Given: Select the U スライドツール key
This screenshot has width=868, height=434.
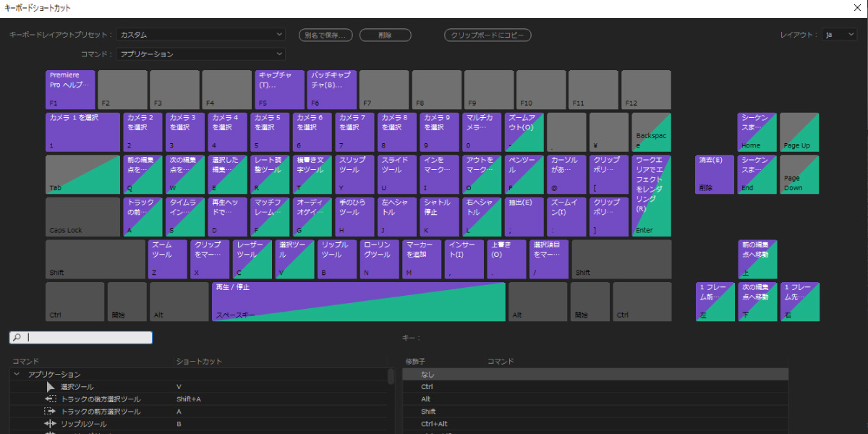Looking at the screenshot, I should (398, 174).
